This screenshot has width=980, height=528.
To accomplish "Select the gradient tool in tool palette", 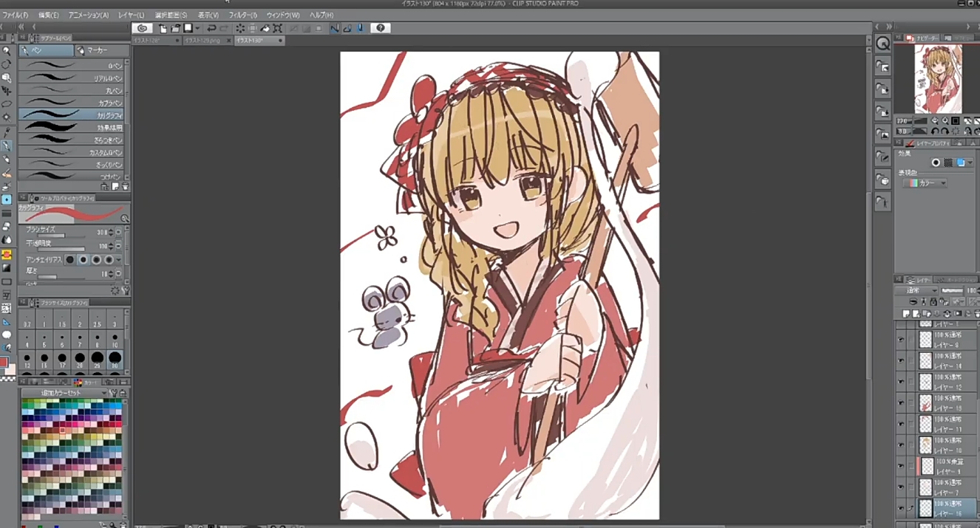I will coord(7,267).
